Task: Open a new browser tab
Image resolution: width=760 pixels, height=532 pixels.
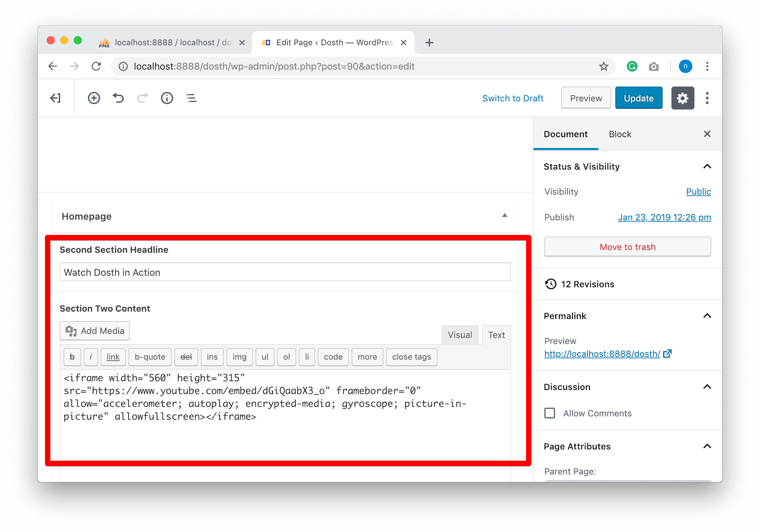Action: pyautogui.click(x=429, y=43)
